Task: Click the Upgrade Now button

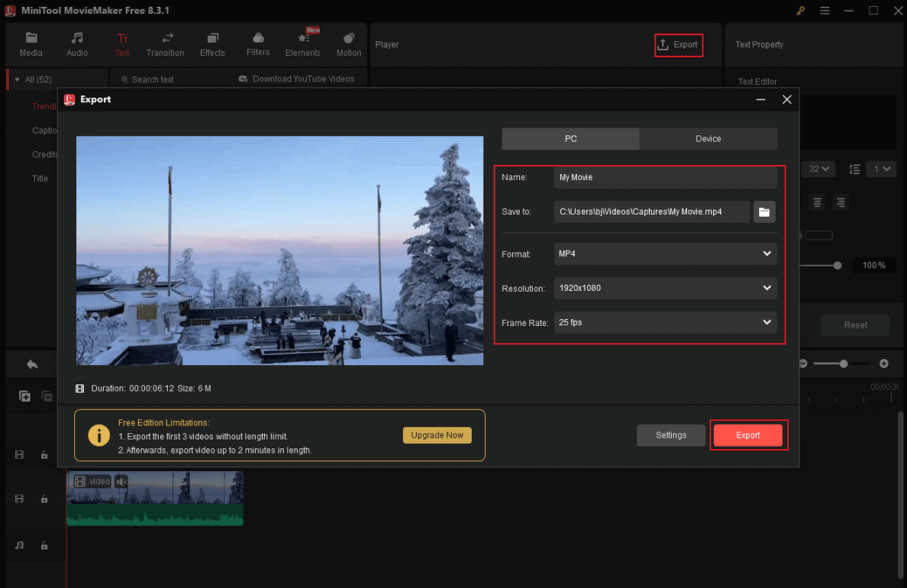Action: click(437, 435)
